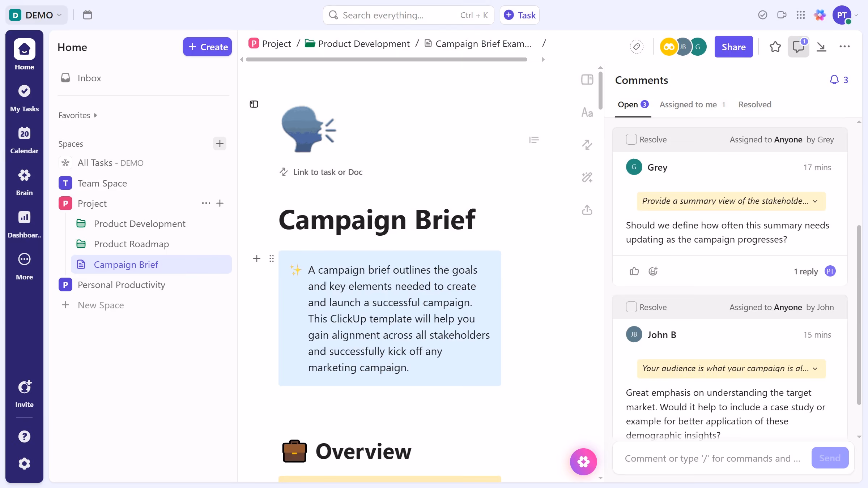The height and width of the screenshot is (488, 868).
Task: Open the doc three-dot options menu
Action: pyautogui.click(x=844, y=47)
